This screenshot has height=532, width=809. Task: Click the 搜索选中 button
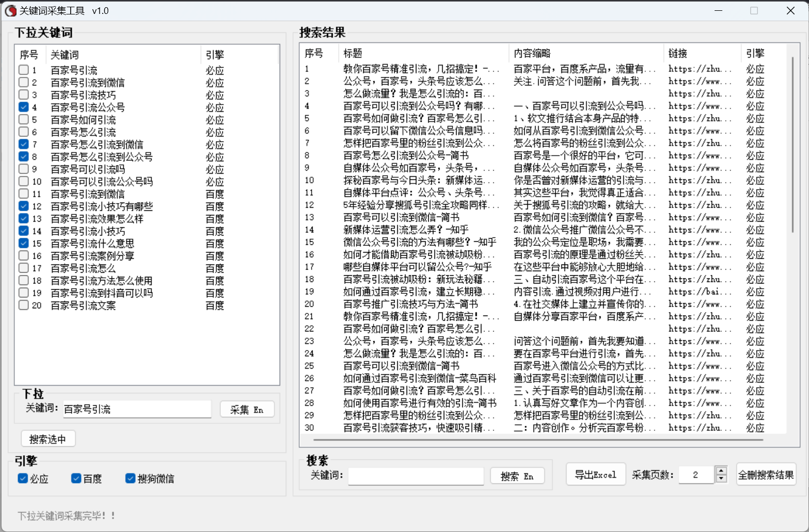(48, 439)
